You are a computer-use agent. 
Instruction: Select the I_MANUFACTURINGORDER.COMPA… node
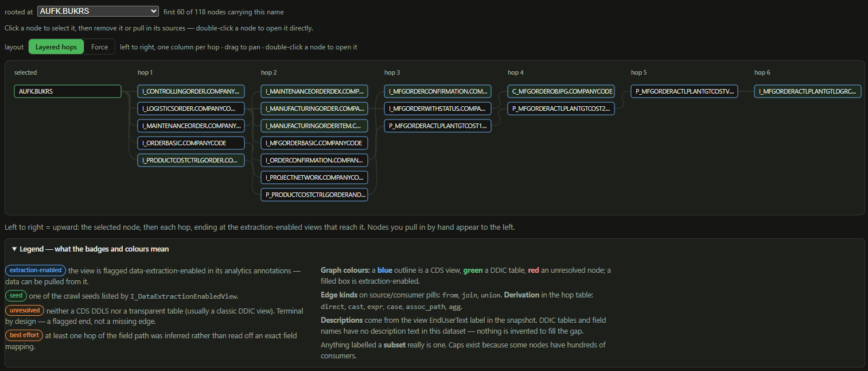pyautogui.click(x=314, y=109)
